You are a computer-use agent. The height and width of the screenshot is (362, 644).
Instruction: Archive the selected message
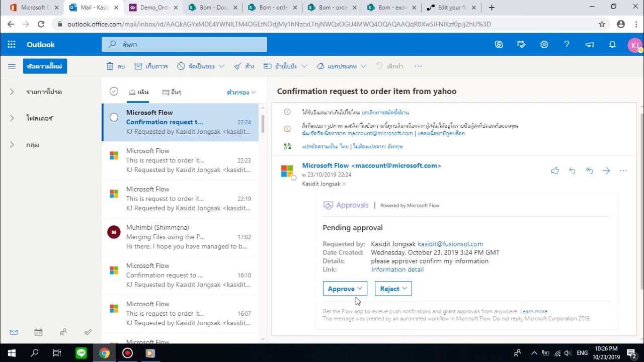tap(151, 66)
